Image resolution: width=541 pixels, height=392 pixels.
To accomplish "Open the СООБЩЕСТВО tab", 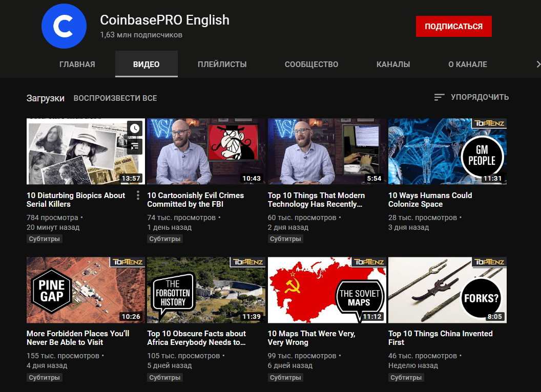I will tap(311, 64).
